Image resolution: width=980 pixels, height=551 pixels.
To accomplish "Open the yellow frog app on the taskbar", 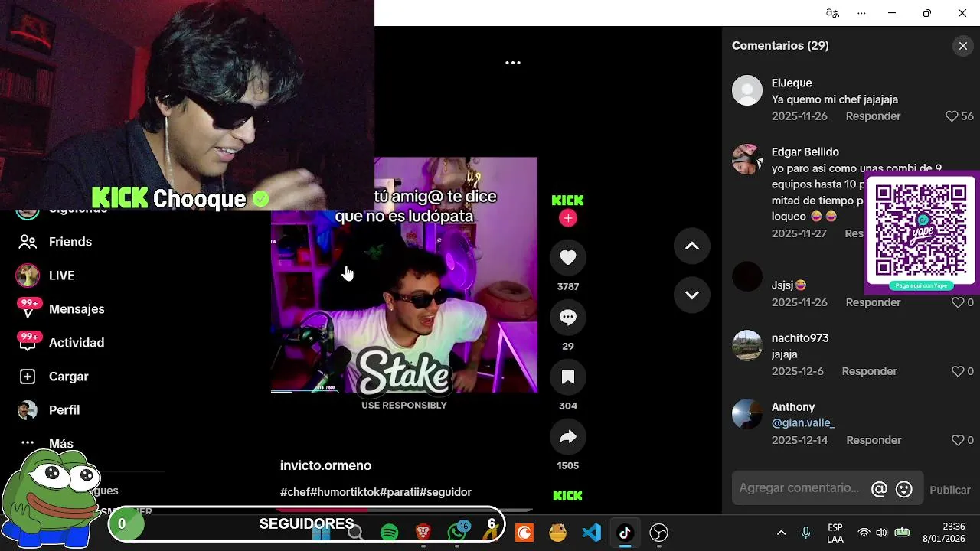I will 558,532.
